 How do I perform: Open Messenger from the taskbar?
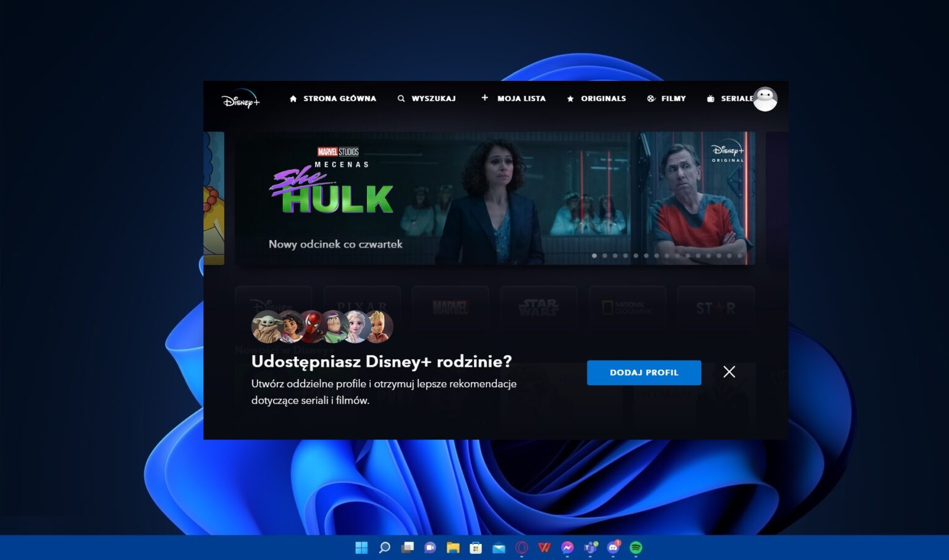(567, 548)
